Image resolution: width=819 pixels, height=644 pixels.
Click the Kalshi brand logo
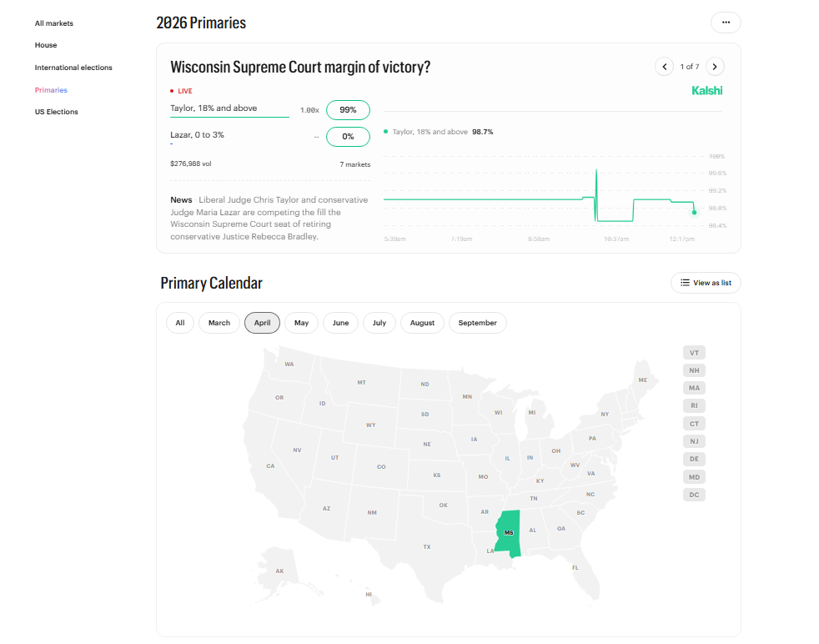coord(706,90)
